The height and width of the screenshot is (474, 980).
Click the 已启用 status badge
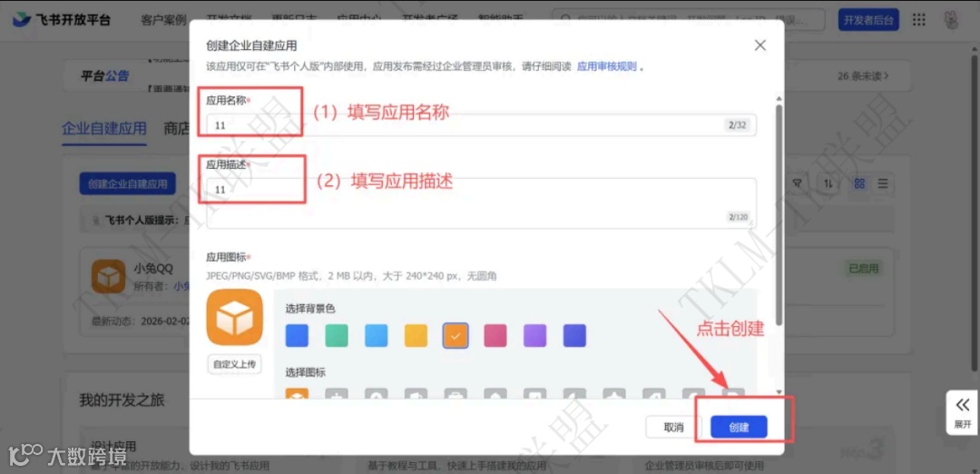(x=863, y=269)
